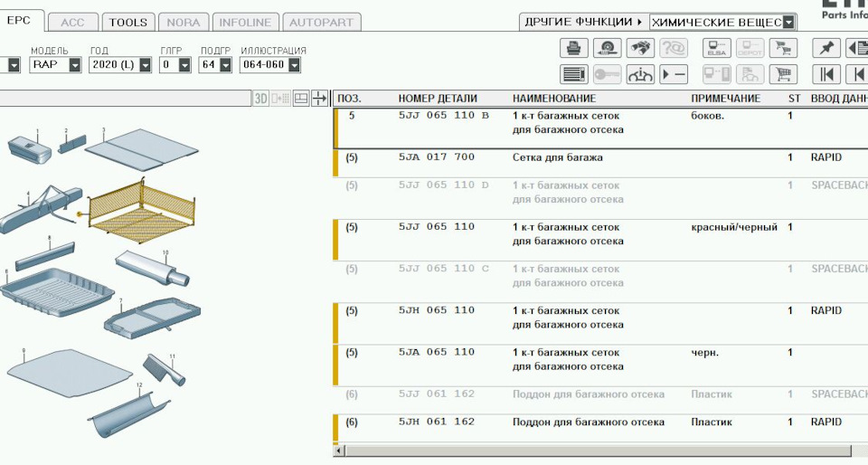Open the ГОД dropdown showing 2020 (L)
The width and height of the screenshot is (868, 465).
[x=143, y=65]
